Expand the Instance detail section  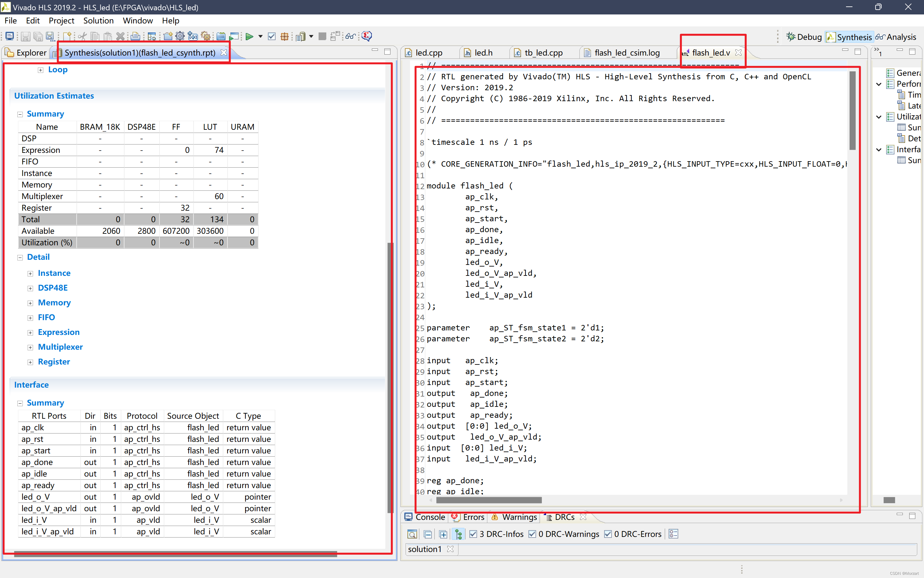(30, 274)
